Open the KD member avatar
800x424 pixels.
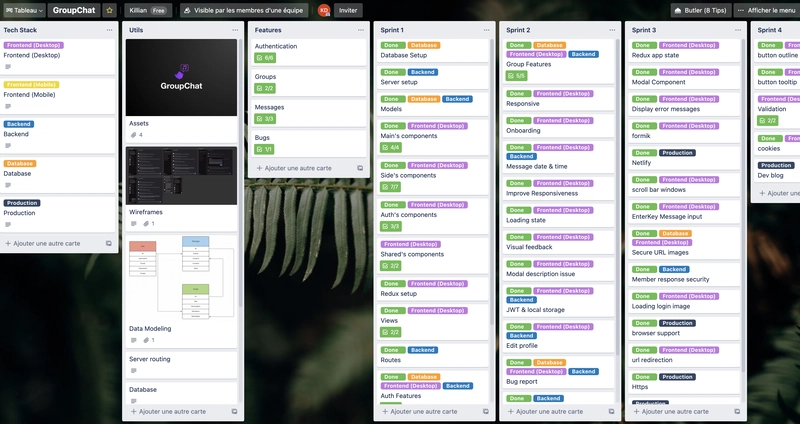(x=323, y=10)
